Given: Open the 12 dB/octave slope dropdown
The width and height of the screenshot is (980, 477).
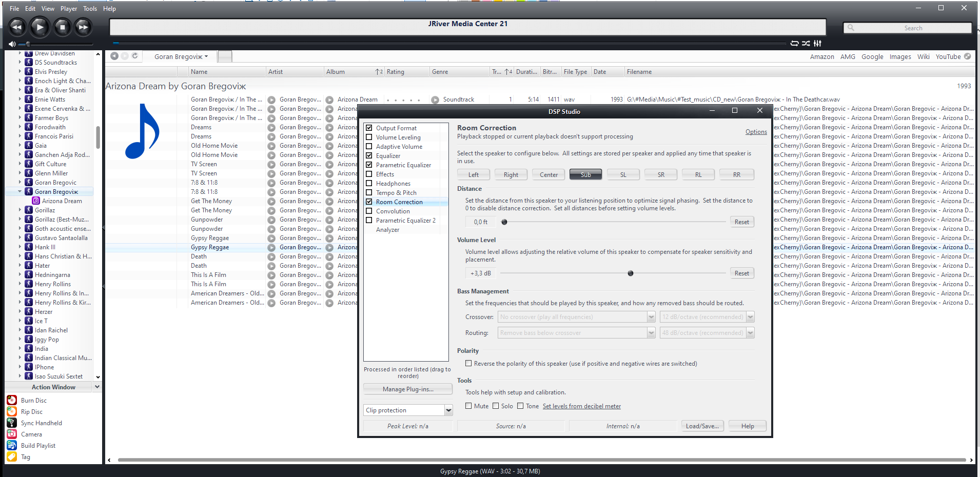Looking at the screenshot, I should click(750, 317).
